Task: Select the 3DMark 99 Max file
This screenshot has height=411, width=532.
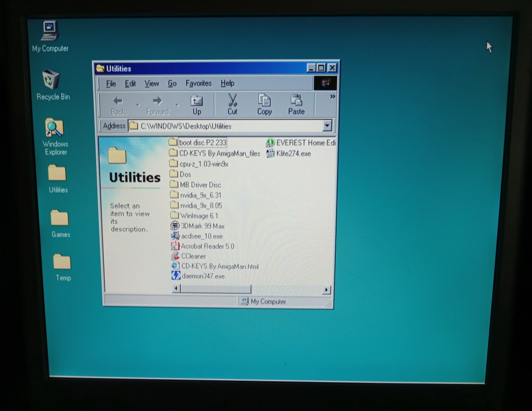Action: pos(202,226)
